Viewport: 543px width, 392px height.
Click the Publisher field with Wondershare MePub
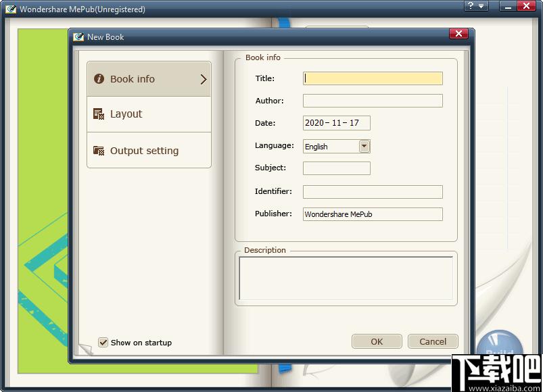373,214
